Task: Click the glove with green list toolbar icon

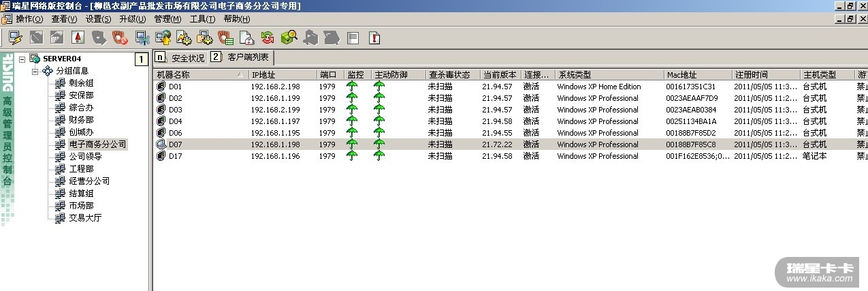Action: pyautogui.click(x=225, y=37)
